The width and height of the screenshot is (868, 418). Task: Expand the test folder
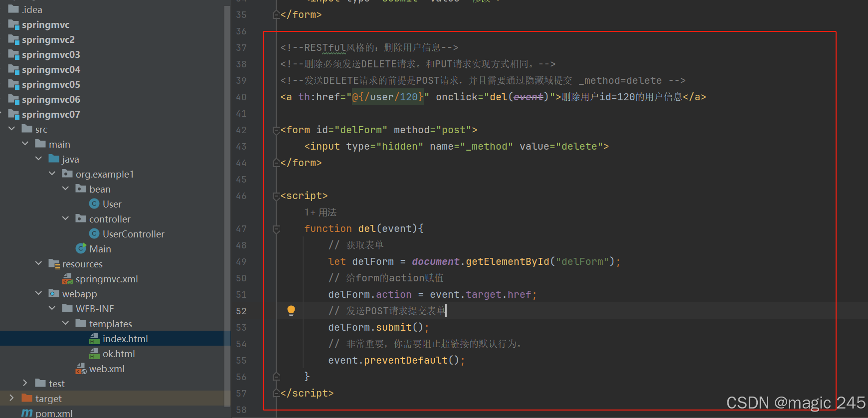point(25,383)
